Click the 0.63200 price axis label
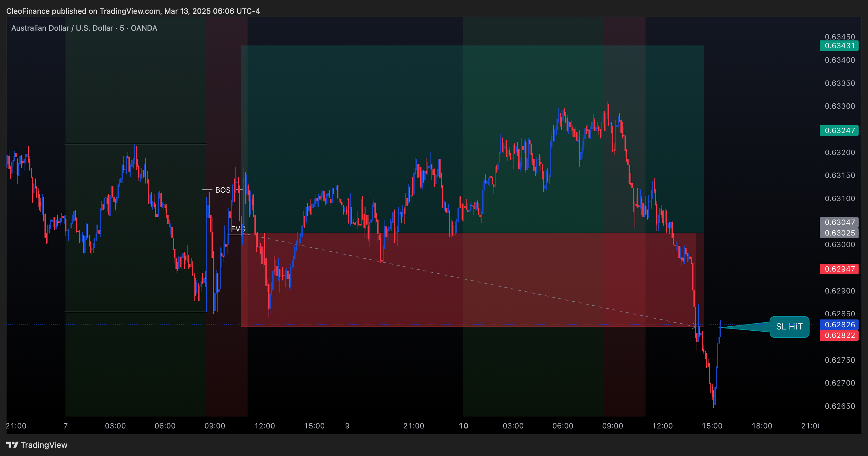 (840, 152)
